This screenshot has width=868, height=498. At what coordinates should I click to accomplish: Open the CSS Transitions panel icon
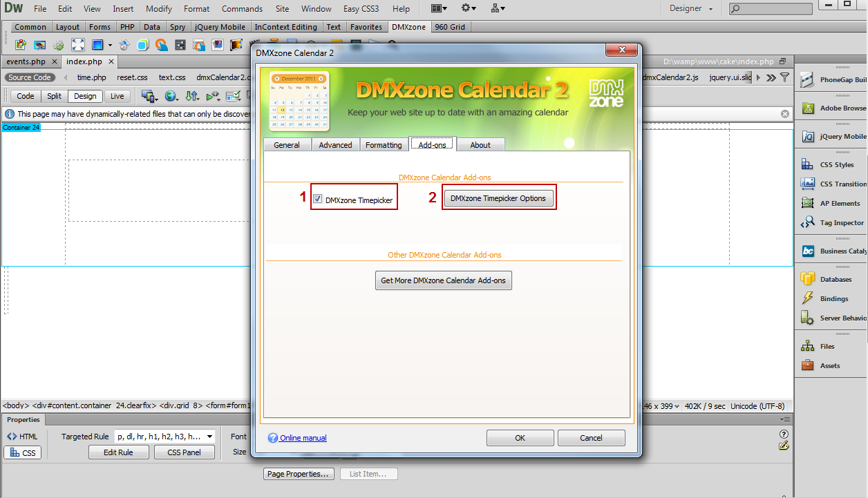pyautogui.click(x=807, y=184)
